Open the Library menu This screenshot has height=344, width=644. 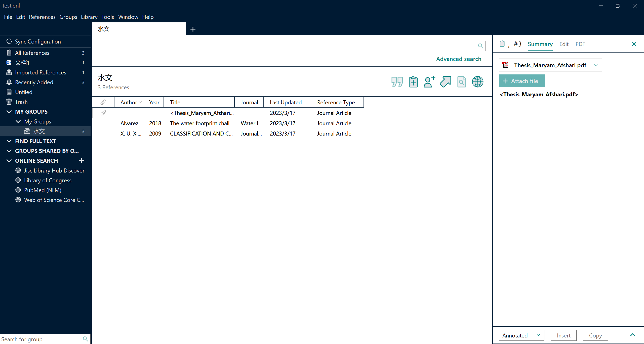(89, 17)
